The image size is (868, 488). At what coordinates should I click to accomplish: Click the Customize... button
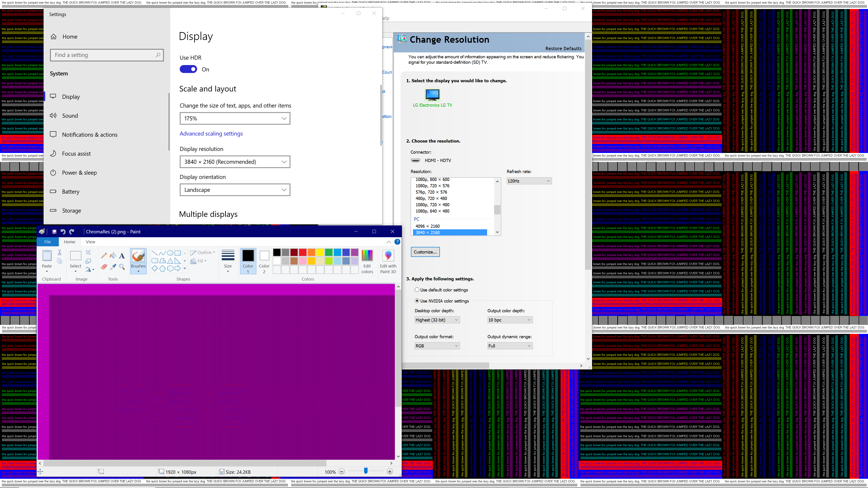425,252
